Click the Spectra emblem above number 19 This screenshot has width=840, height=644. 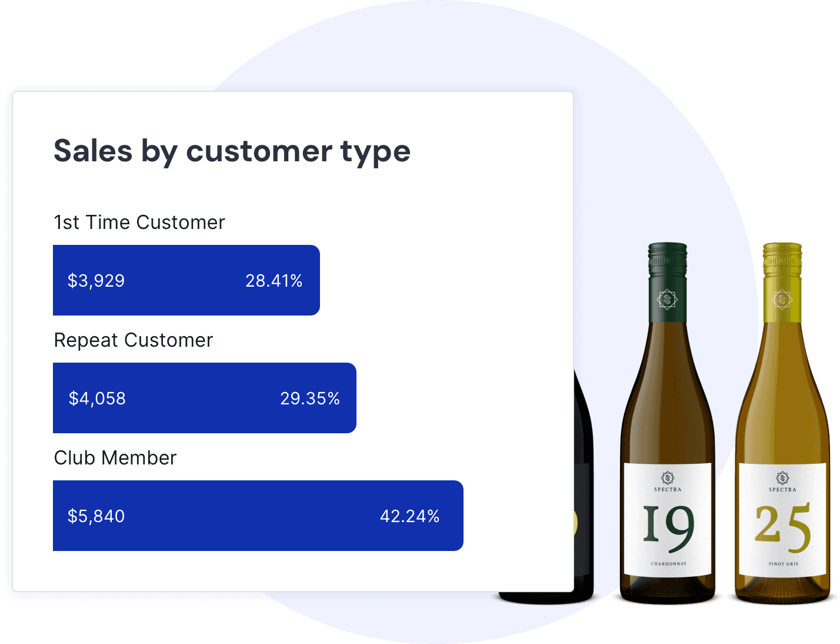668,477
